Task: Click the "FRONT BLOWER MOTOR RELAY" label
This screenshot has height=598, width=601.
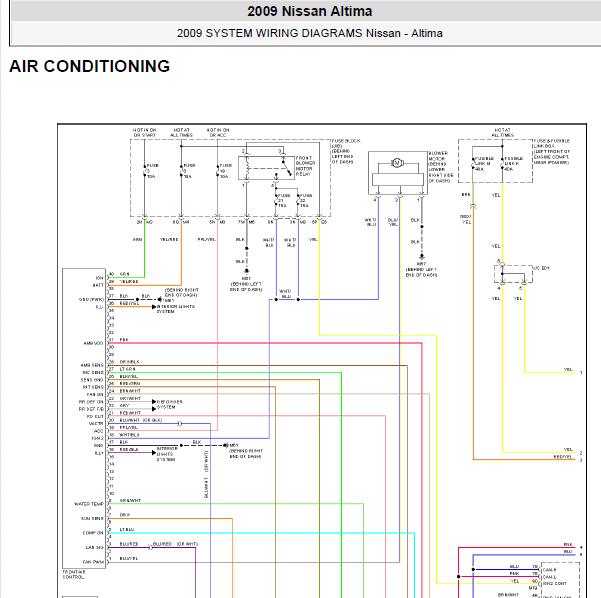Action: pyautogui.click(x=305, y=166)
